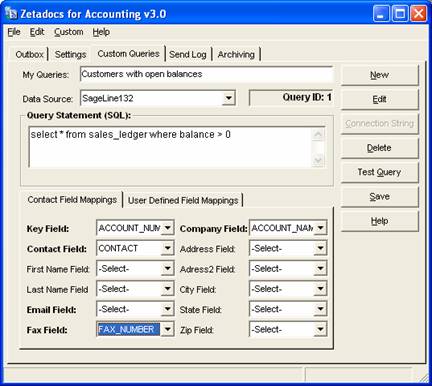Click inside the SQL query statement box
The image size is (432, 386).
(170, 147)
